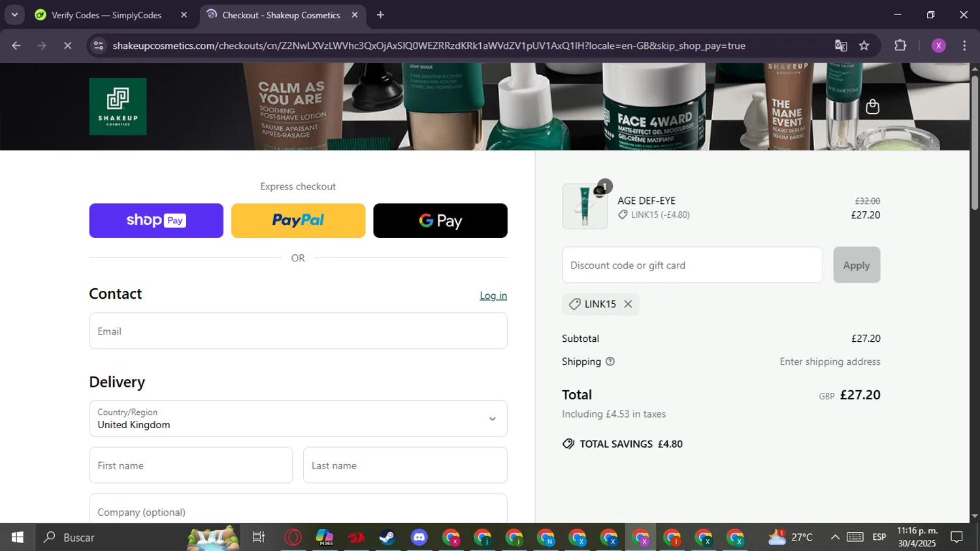Pay with PayPal express checkout
Image resolution: width=980 pixels, height=551 pixels.
298,220
